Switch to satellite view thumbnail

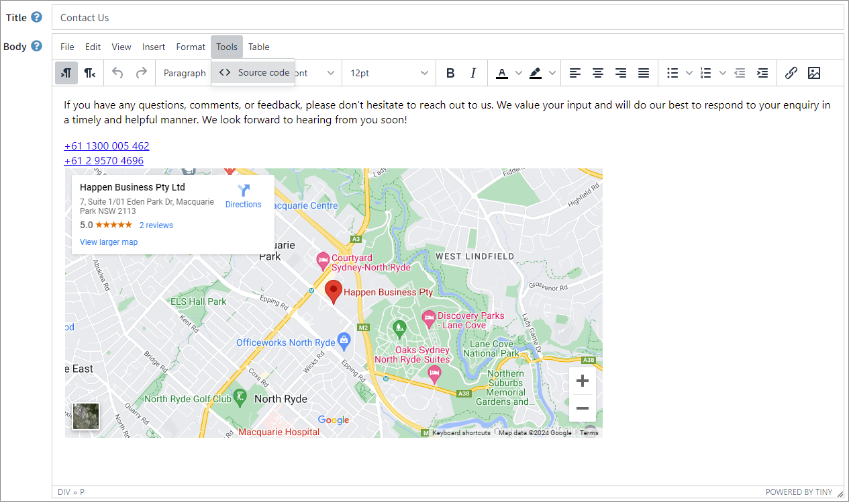86,416
